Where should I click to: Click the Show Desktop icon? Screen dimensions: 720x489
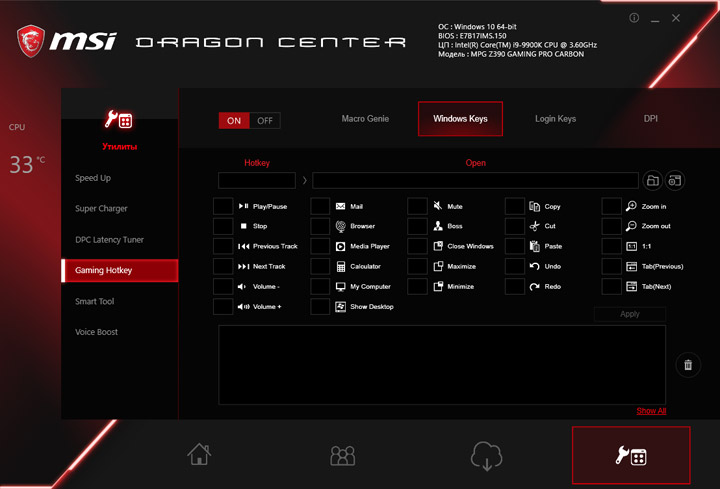click(x=340, y=307)
